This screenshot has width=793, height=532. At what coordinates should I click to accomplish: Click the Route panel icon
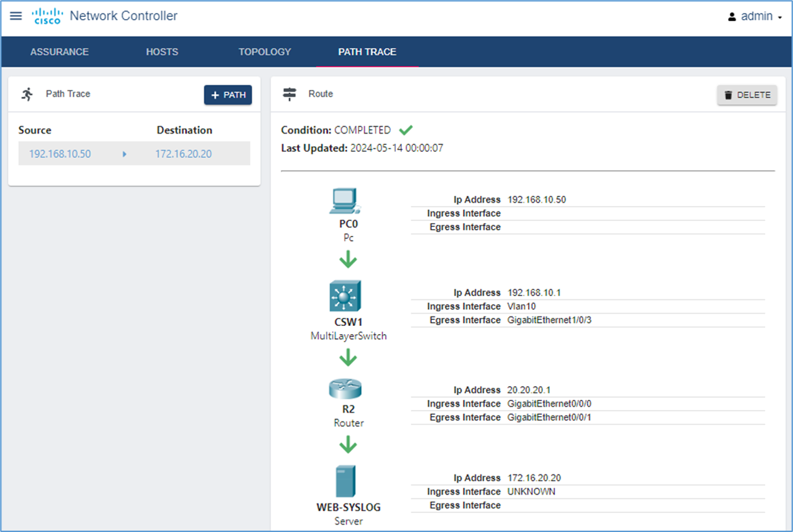click(289, 94)
